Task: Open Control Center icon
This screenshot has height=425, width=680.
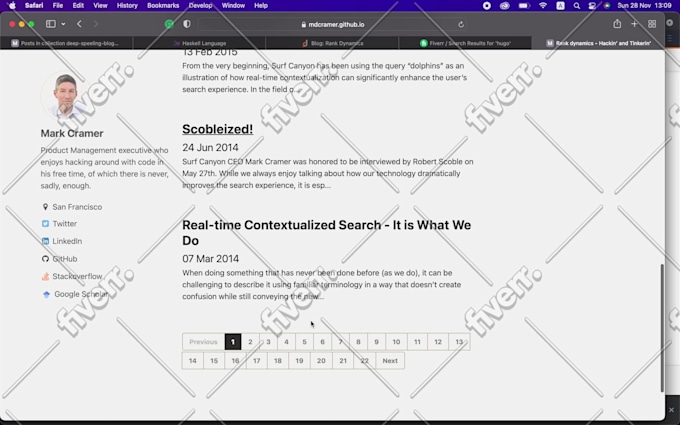Action: 592,6
